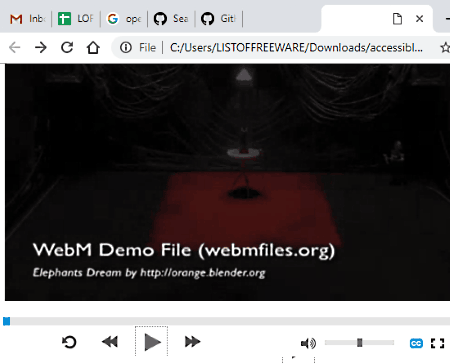Click the page icon on active tab
The width and height of the screenshot is (450, 364).
tap(397, 19)
